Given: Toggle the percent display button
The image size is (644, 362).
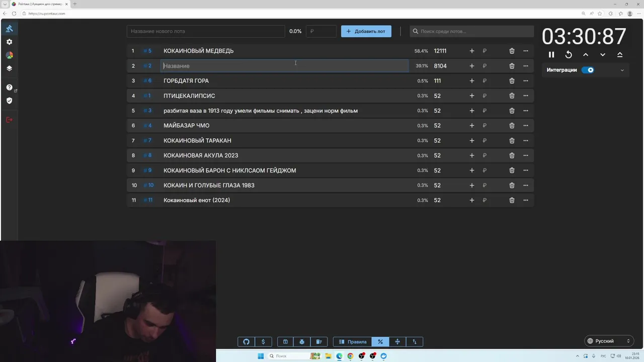Looking at the screenshot, I should click(x=380, y=342).
